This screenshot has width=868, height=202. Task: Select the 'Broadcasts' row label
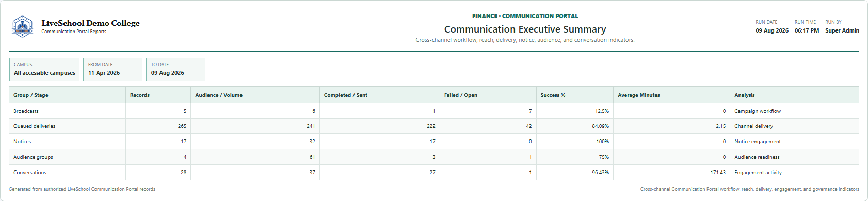tap(26, 111)
